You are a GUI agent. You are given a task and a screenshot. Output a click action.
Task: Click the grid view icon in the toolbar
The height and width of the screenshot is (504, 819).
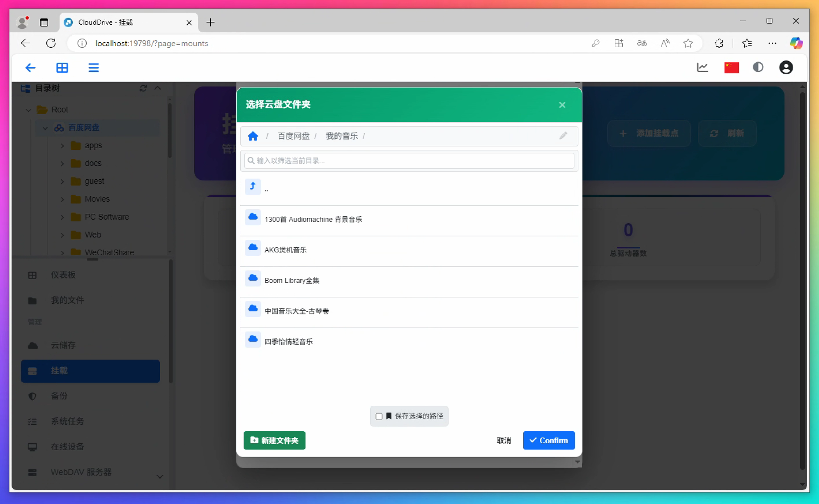click(62, 67)
